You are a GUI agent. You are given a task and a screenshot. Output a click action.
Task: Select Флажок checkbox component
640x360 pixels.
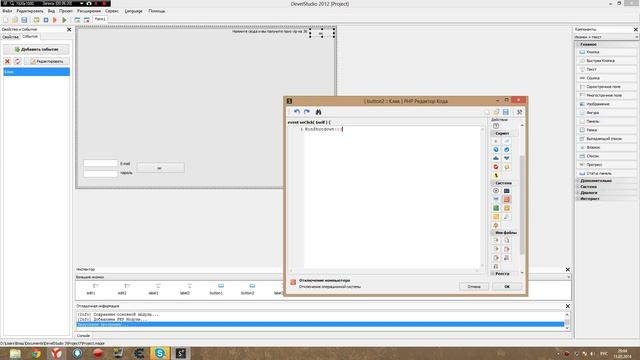[x=606, y=147]
